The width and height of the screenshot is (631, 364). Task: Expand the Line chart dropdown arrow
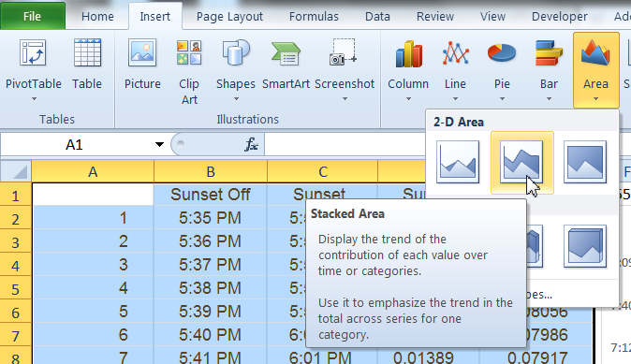tap(455, 98)
